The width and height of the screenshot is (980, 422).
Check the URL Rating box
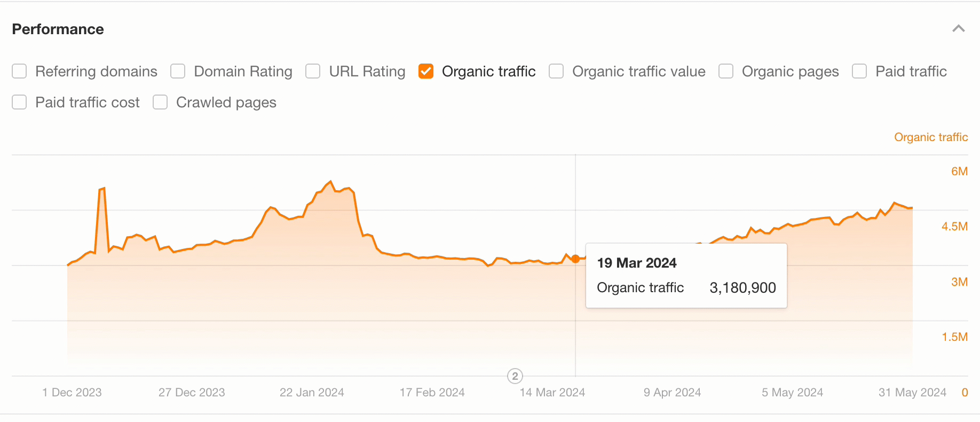point(313,72)
